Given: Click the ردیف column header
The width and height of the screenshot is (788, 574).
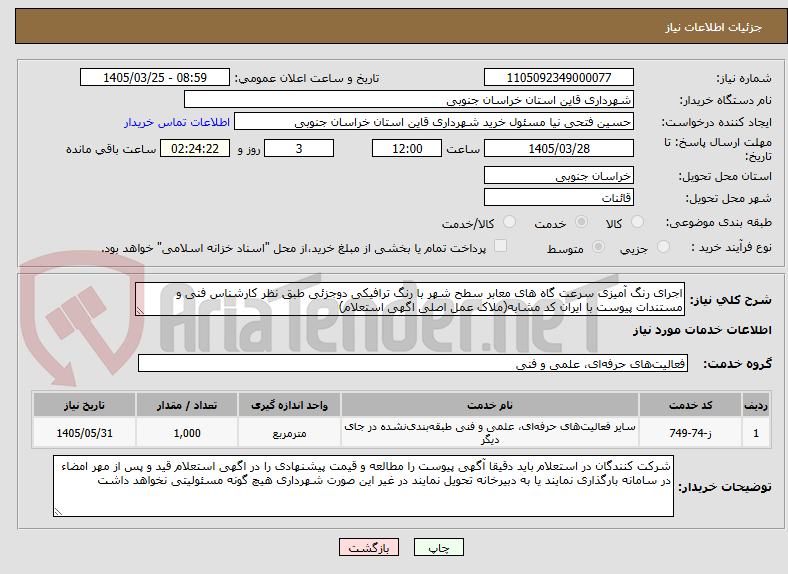Looking at the screenshot, I should [x=756, y=405].
